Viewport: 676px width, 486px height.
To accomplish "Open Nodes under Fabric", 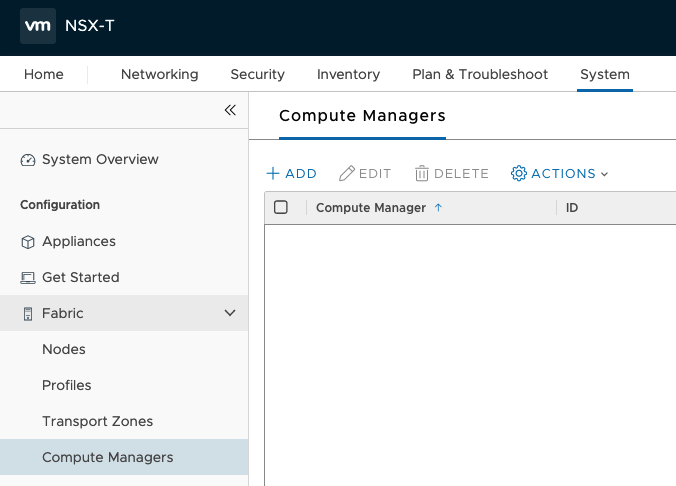I will [64, 349].
